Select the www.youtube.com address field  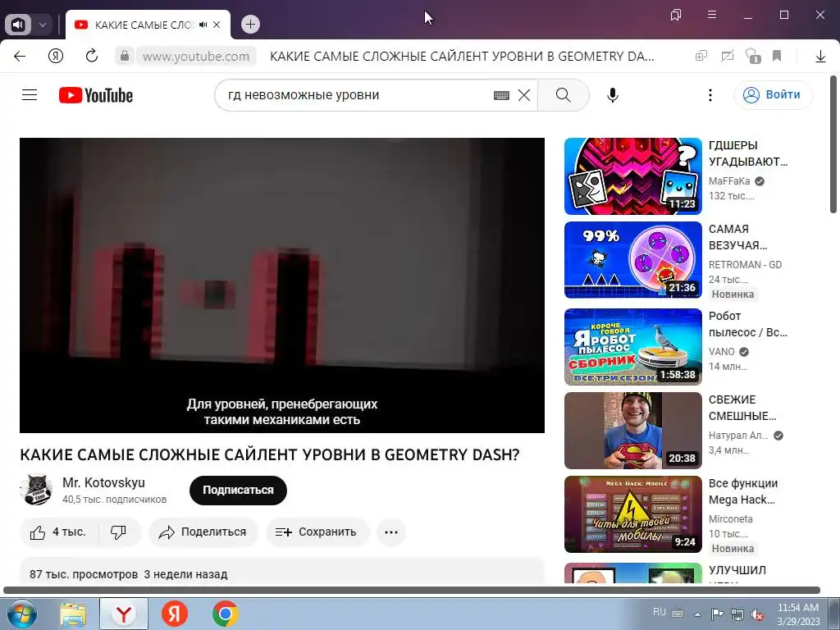click(196, 57)
